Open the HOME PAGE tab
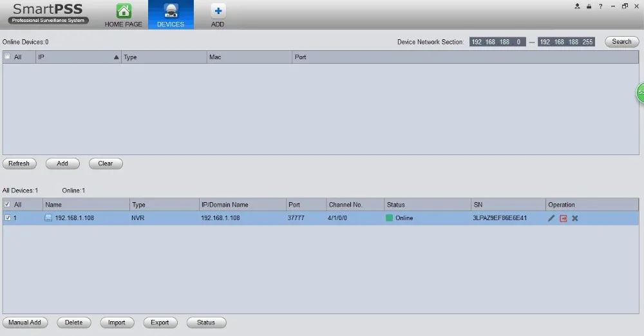 click(x=123, y=15)
